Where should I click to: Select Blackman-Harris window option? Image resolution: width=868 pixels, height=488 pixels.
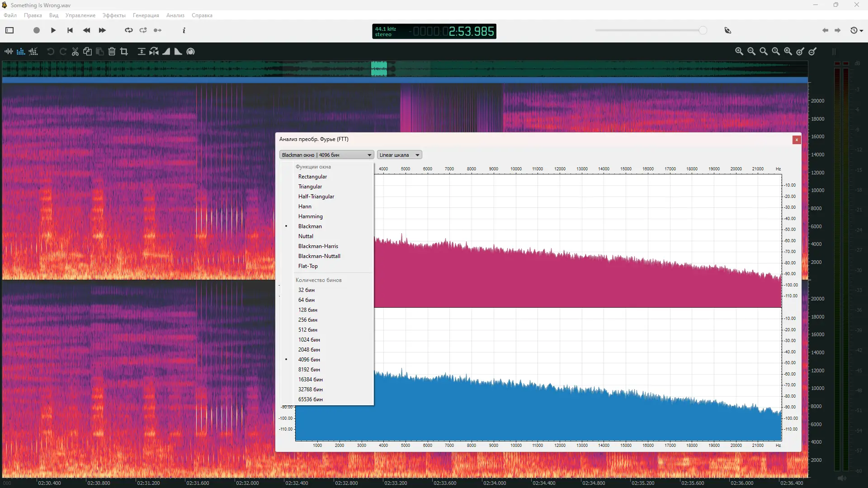coord(318,246)
